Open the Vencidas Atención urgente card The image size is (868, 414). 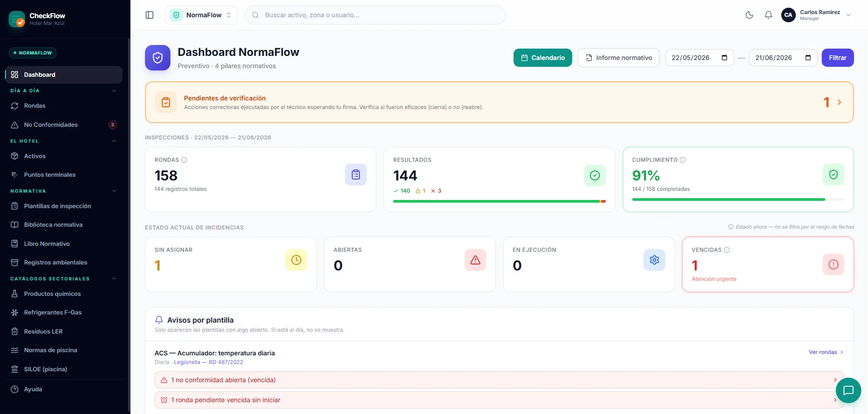[768, 264]
